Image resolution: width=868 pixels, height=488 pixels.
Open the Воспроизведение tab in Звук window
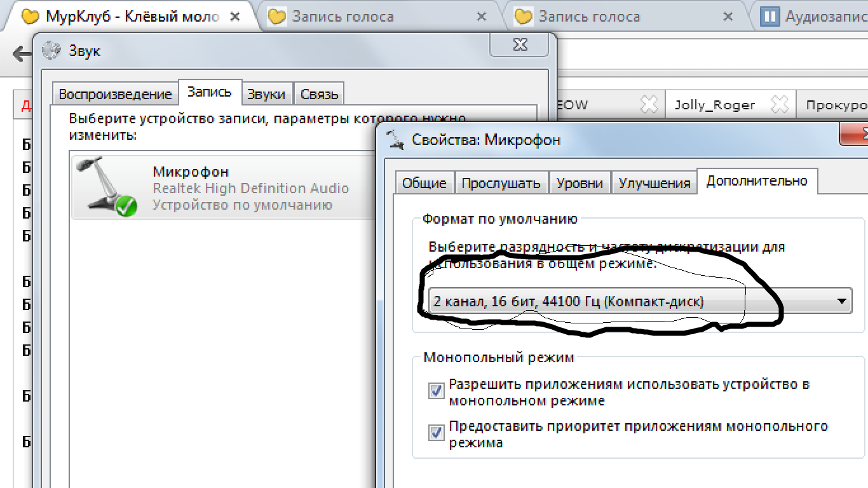(115, 94)
